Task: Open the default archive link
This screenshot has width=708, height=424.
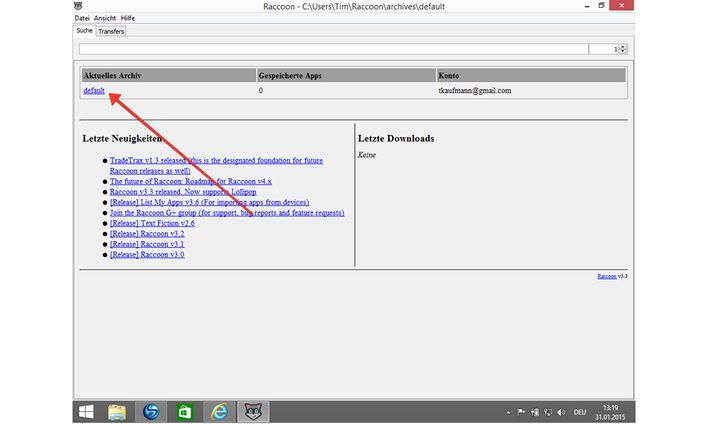Action: [94, 90]
